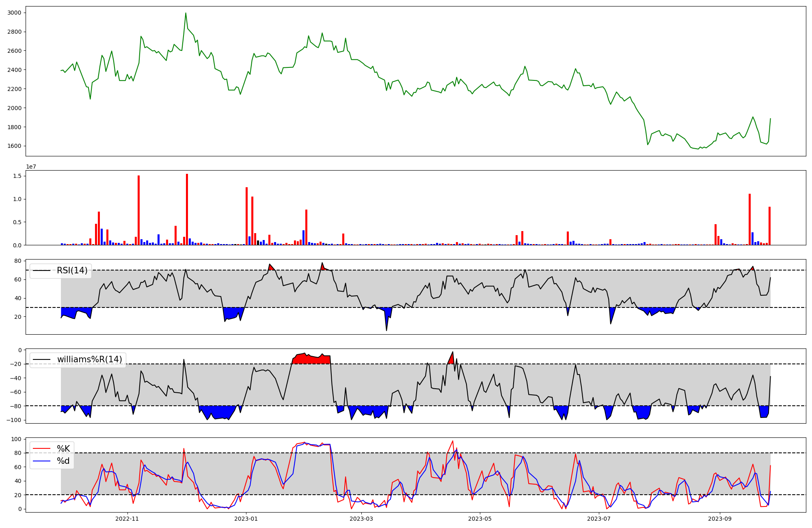Click the 1600 y-axis tick of price chart

[x=14, y=146]
